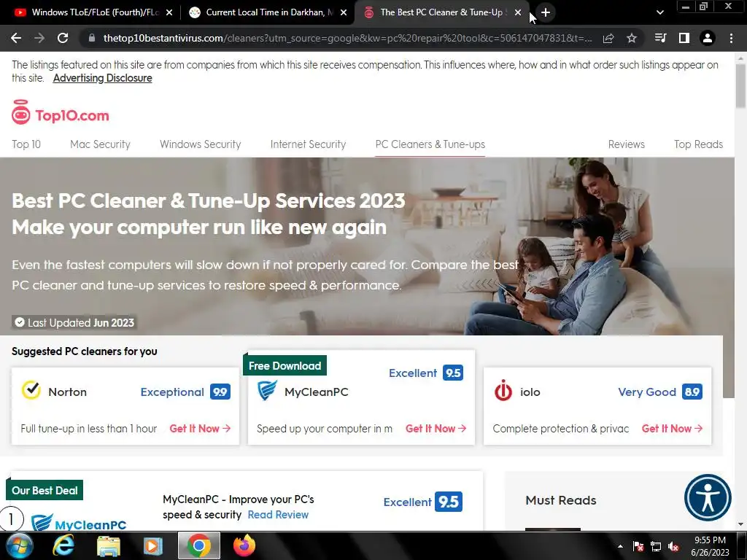Click Get It Now for MyCleanPC
747x560 pixels.
pos(436,429)
